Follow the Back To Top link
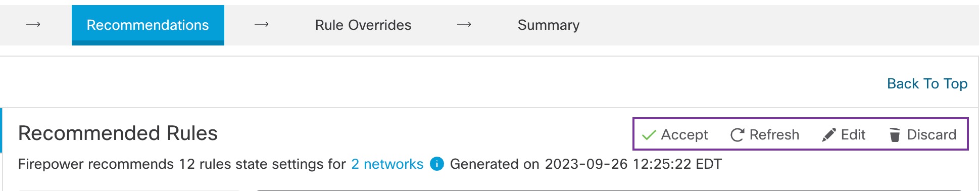This screenshot has width=980, height=191. tap(927, 83)
